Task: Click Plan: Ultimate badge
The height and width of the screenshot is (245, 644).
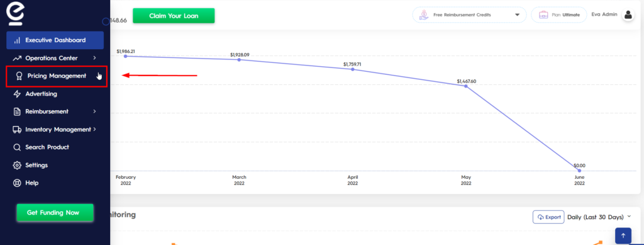Action: [559, 14]
